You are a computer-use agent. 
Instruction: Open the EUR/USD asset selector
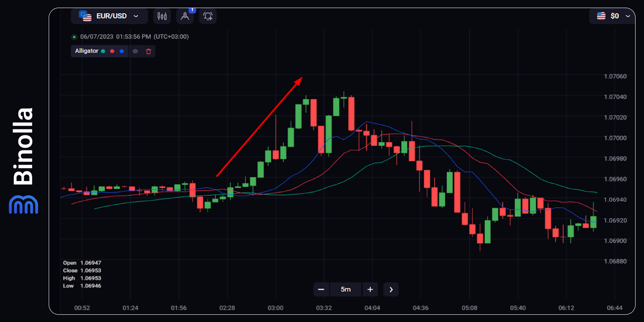tap(109, 16)
